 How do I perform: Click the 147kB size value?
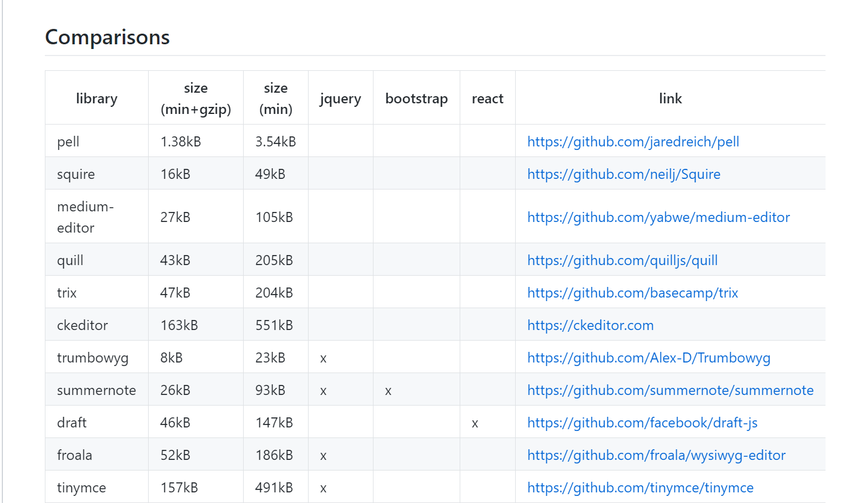click(x=274, y=423)
